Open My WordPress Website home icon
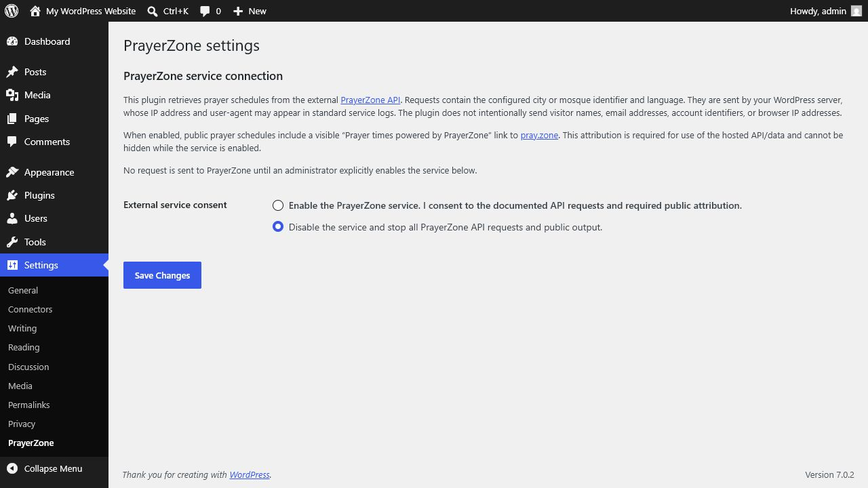Image resolution: width=868 pixels, height=488 pixels. pyautogui.click(x=35, y=11)
